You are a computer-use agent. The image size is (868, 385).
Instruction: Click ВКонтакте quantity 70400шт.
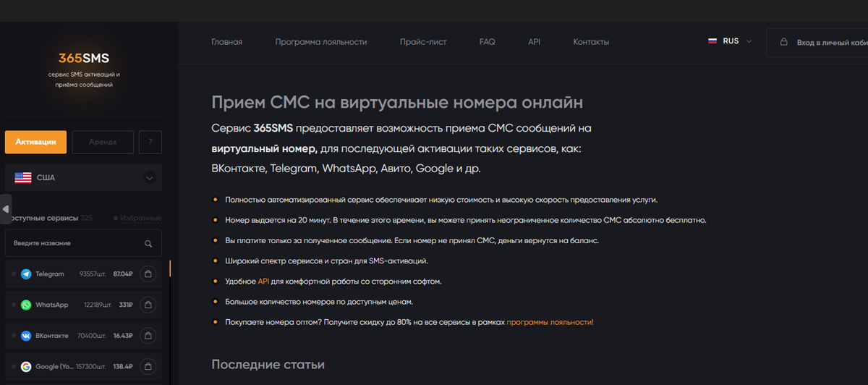92,336
